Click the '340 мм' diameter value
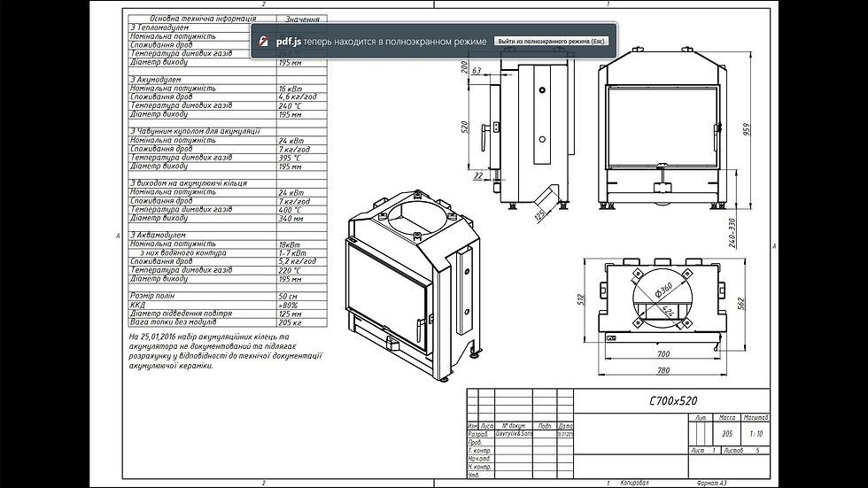The height and width of the screenshot is (488, 868). (x=291, y=219)
